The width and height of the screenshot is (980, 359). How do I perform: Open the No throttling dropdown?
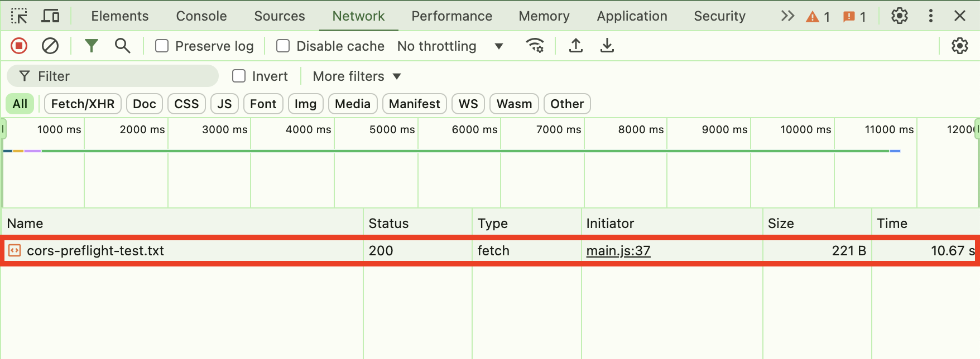(450, 46)
